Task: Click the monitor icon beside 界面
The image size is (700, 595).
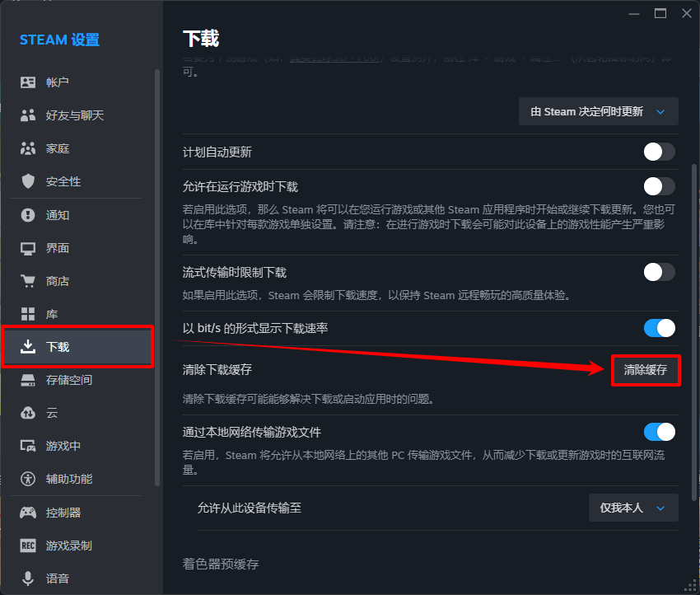Action: 28,248
